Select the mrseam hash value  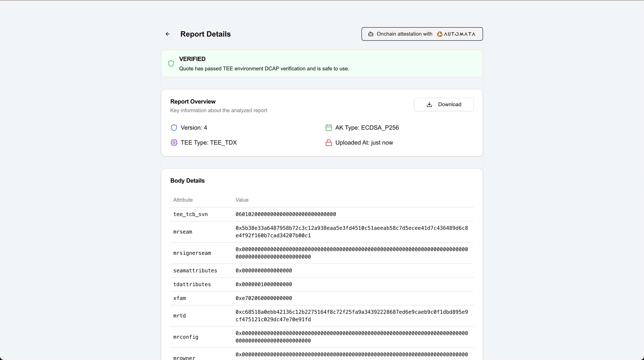[351, 232]
